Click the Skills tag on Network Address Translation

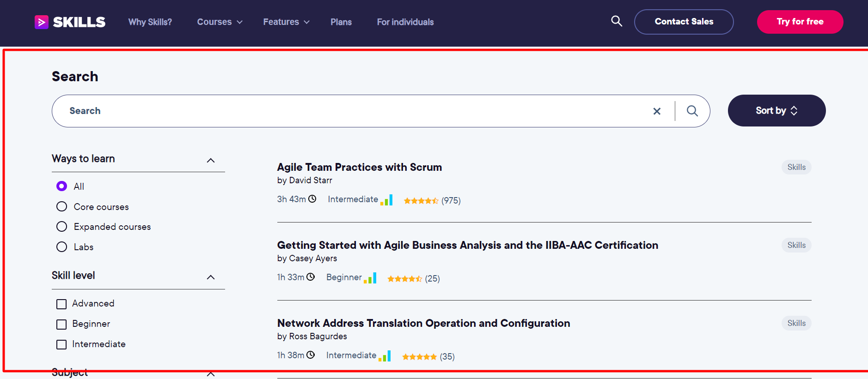pos(796,323)
